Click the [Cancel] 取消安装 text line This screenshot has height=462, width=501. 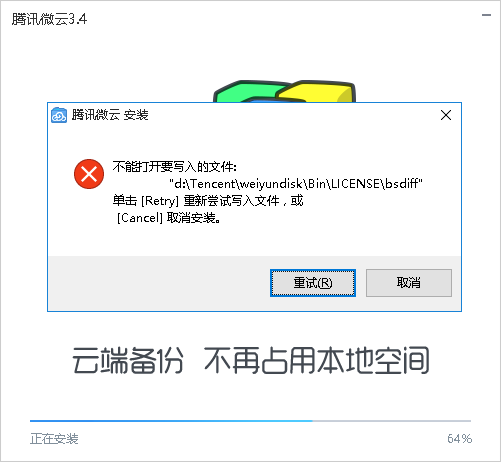point(169,218)
